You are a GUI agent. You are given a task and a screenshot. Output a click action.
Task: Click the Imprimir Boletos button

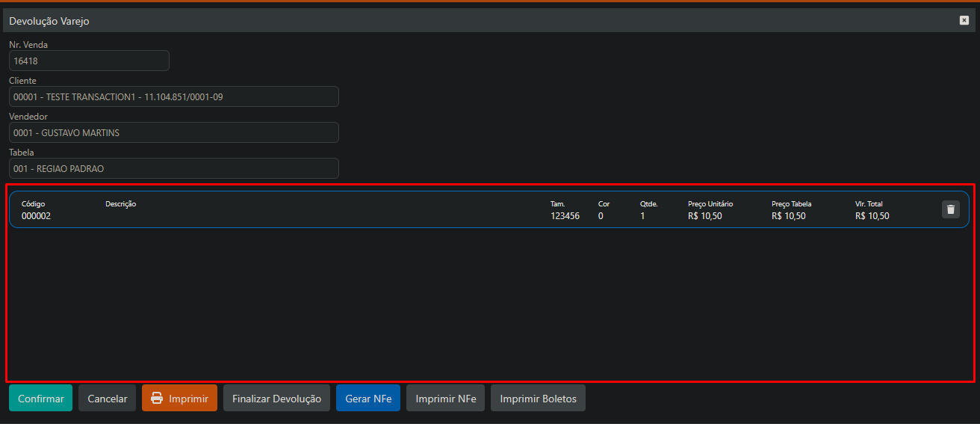(x=538, y=398)
